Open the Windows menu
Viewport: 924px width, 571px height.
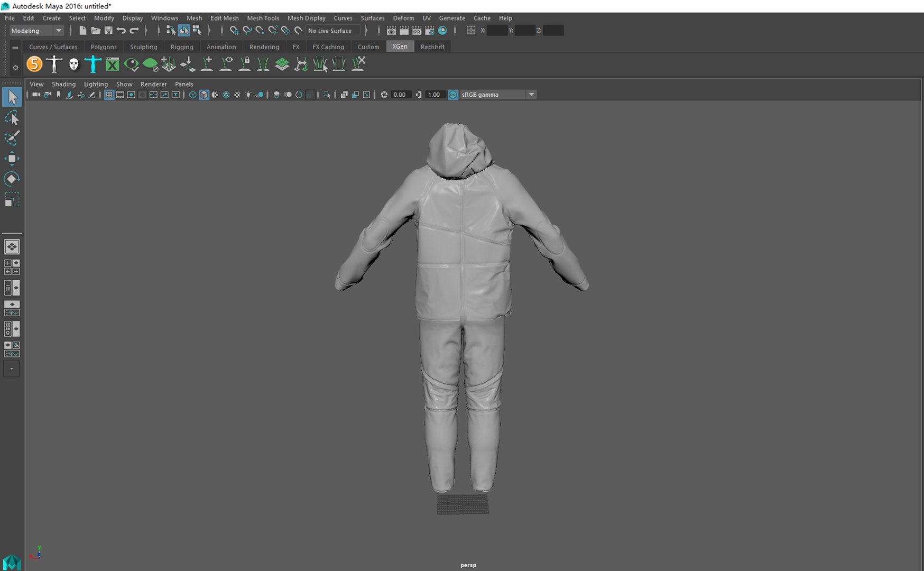pyautogui.click(x=164, y=18)
